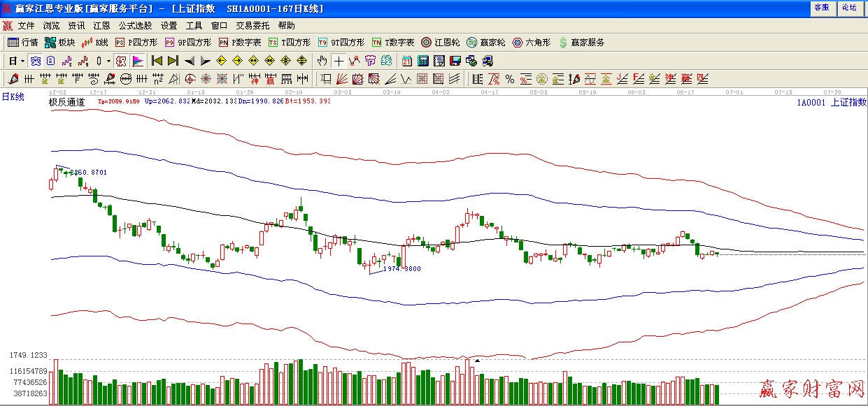The width and height of the screenshot is (868, 406).
Task: Expand the candlestick style dropdown arrow
Action: click(x=109, y=61)
